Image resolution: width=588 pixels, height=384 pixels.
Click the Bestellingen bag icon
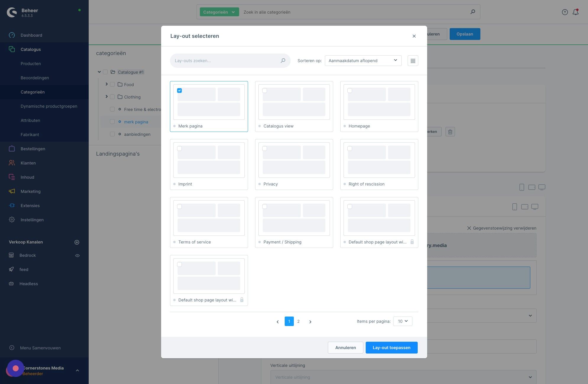pyautogui.click(x=12, y=149)
